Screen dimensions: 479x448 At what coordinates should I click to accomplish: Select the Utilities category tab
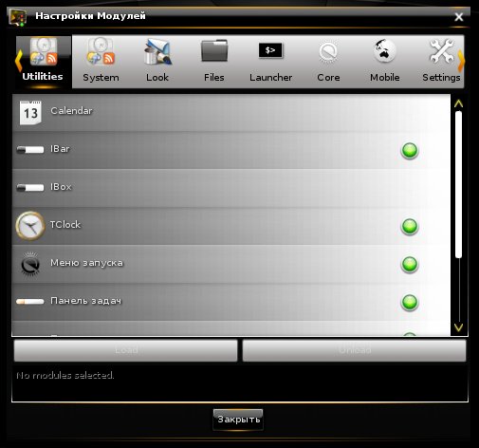click(x=43, y=62)
